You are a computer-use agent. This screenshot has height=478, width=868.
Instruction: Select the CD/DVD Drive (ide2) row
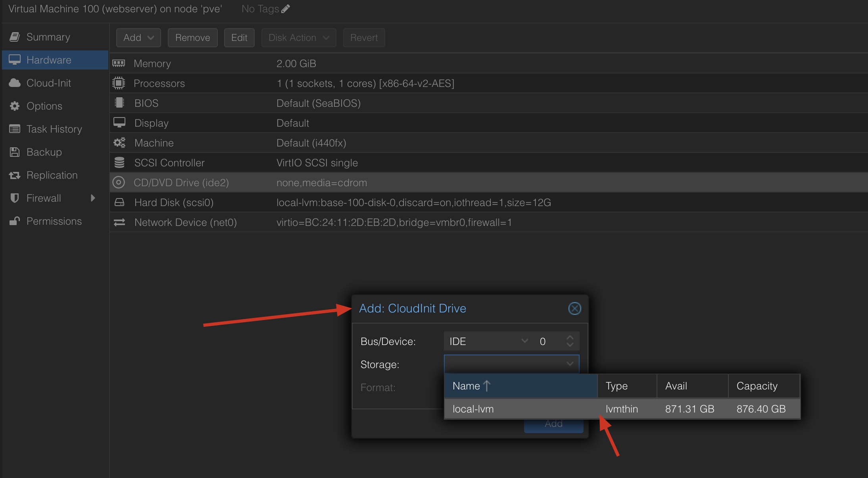[489, 183]
